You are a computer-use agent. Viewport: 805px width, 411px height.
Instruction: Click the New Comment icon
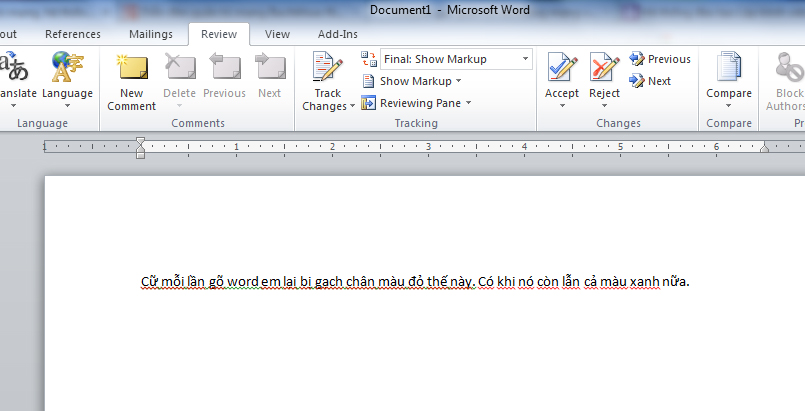[131, 70]
